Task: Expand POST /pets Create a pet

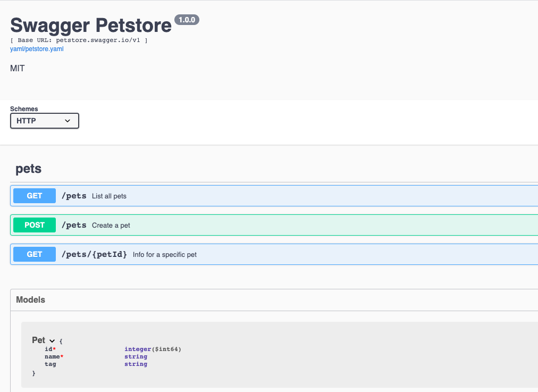Action: [274, 225]
